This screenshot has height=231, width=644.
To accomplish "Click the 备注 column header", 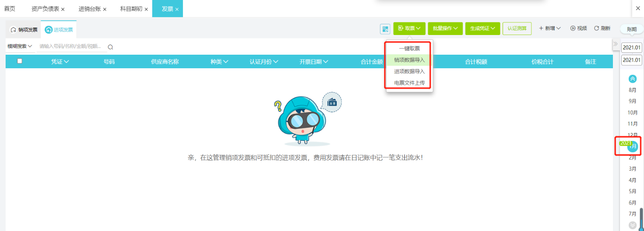I will point(591,62).
